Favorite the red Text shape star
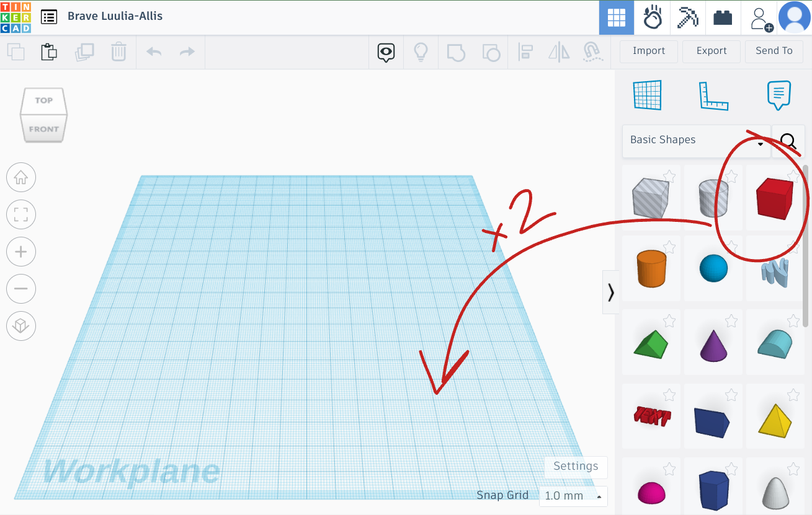Viewport: 812px width, 515px height. click(x=669, y=394)
